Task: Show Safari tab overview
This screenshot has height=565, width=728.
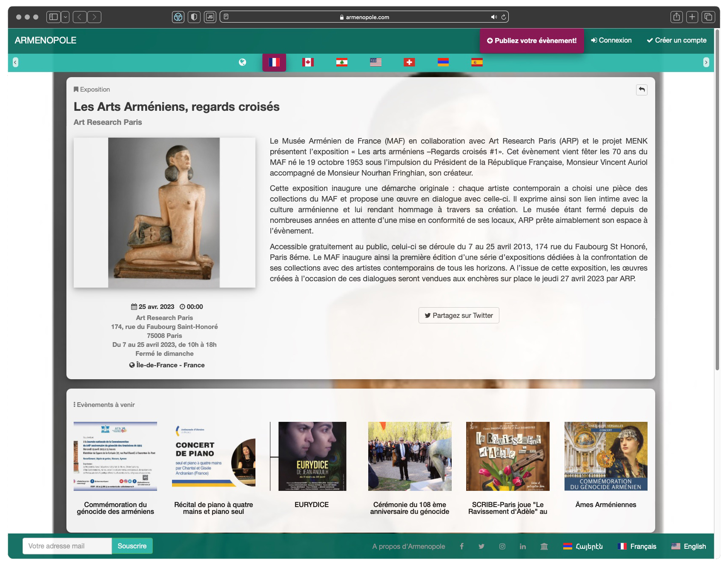Action: [708, 17]
